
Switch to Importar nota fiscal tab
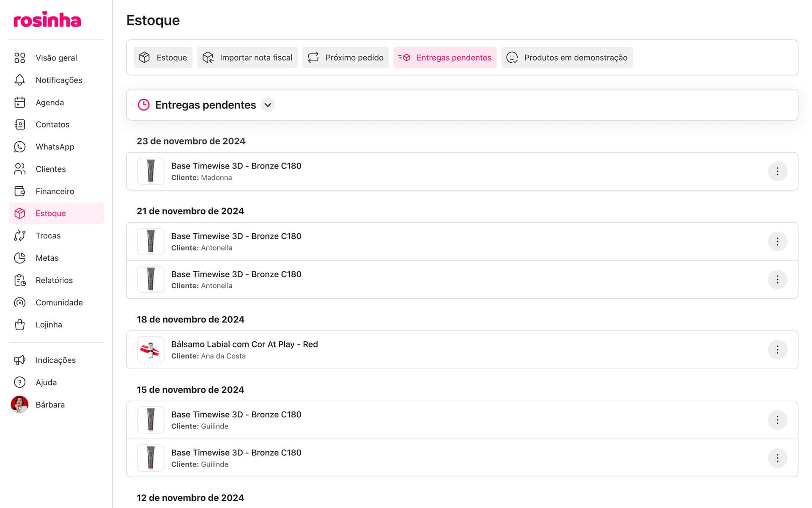pyautogui.click(x=247, y=58)
